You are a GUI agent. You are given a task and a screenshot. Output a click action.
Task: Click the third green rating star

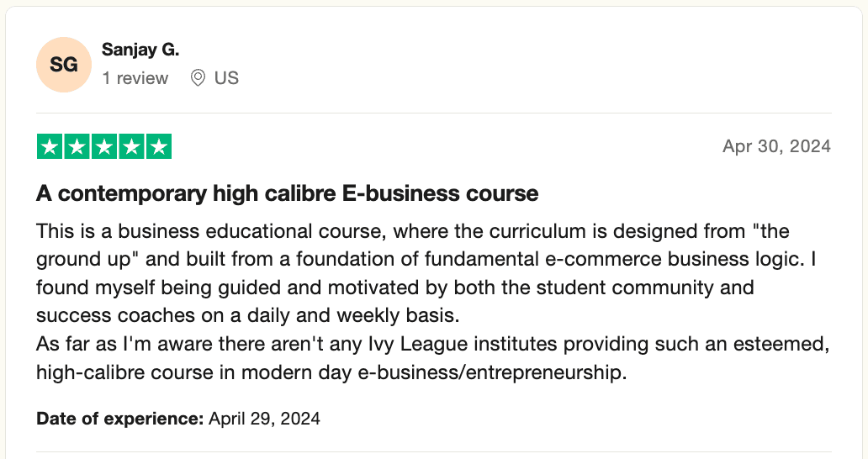[104, 147]
